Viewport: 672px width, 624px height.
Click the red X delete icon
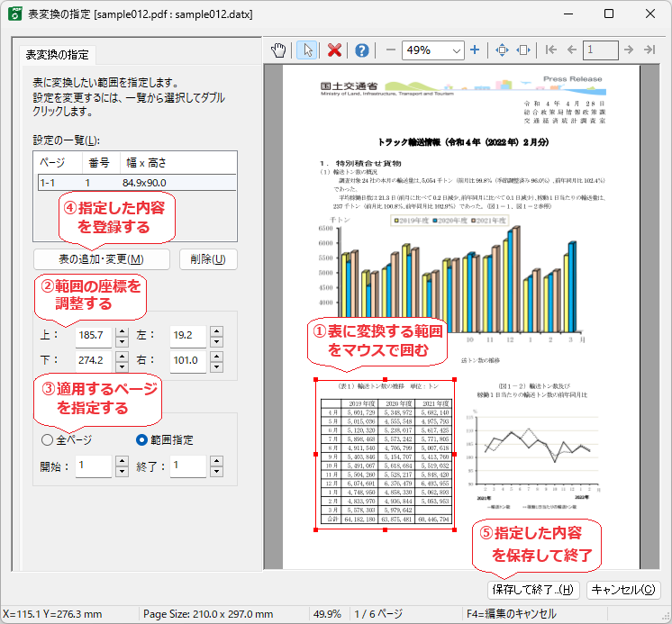335,50
